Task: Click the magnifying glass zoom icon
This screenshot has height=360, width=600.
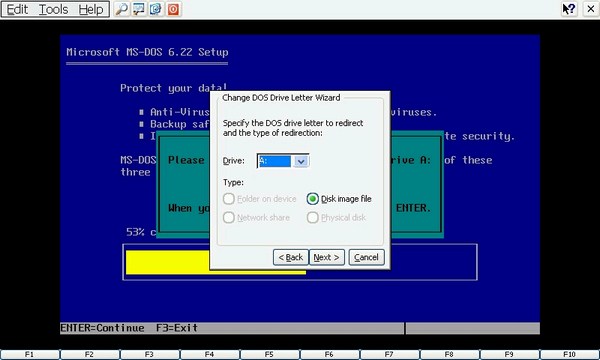Action: tap(121, 9)
